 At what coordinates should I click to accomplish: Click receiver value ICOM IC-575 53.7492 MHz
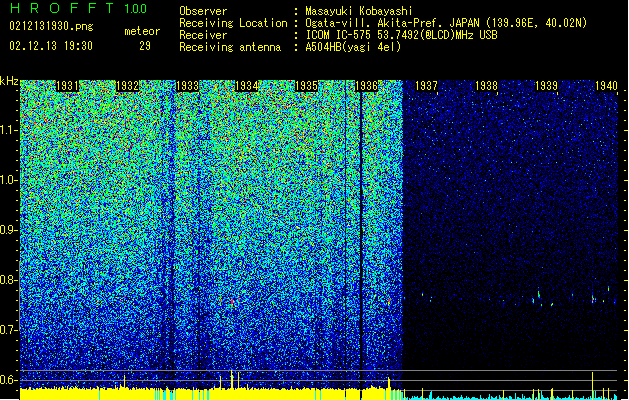tap(402, 35)
